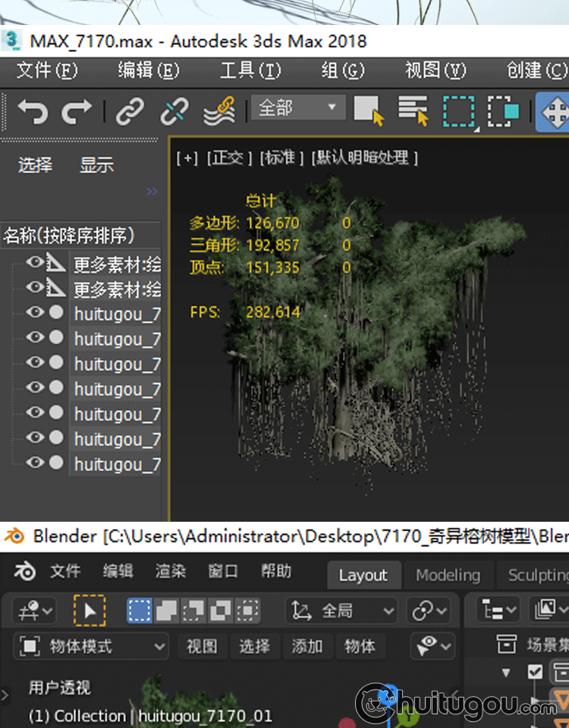Open the Select by Name list icon
Viewport: 569px width, 728px height.
(413, 111)
